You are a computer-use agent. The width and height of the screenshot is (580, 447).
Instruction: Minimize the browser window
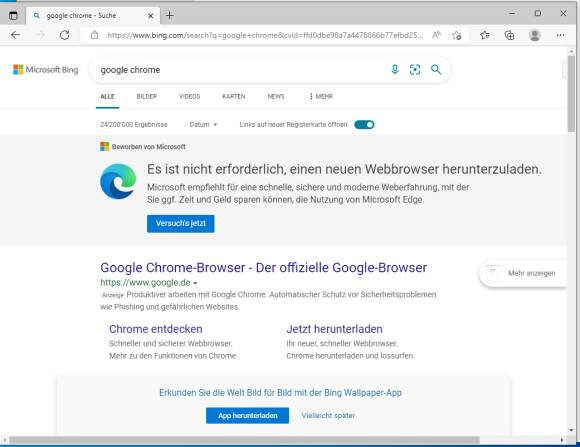(512, 13)
